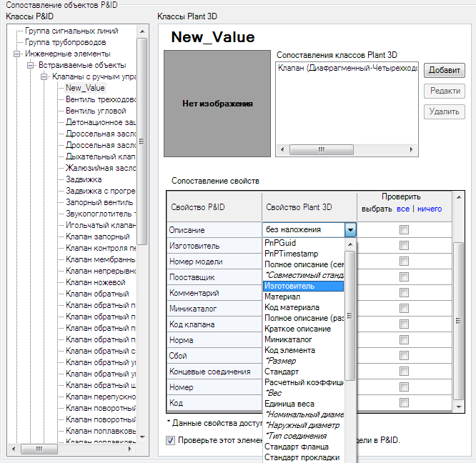Check the box in the Номер модели row
Image resolution: width=476 pixels, height=463 pixels.
404,262
